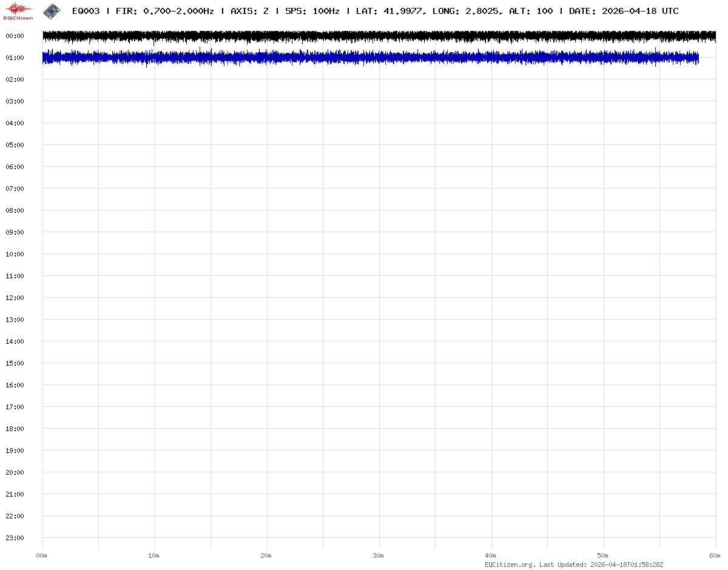Select the 12:00 hour row label
This screenshot has width=728, height=570.
pyautogui.click(x=15, y=298)
